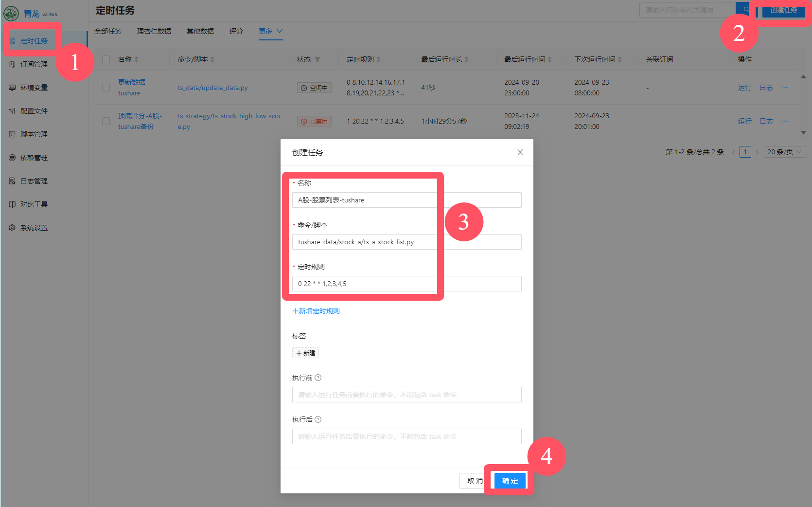Click 取消 to cancel the dialog
This screenshot has height=507, width=812.
click(474, 481)
